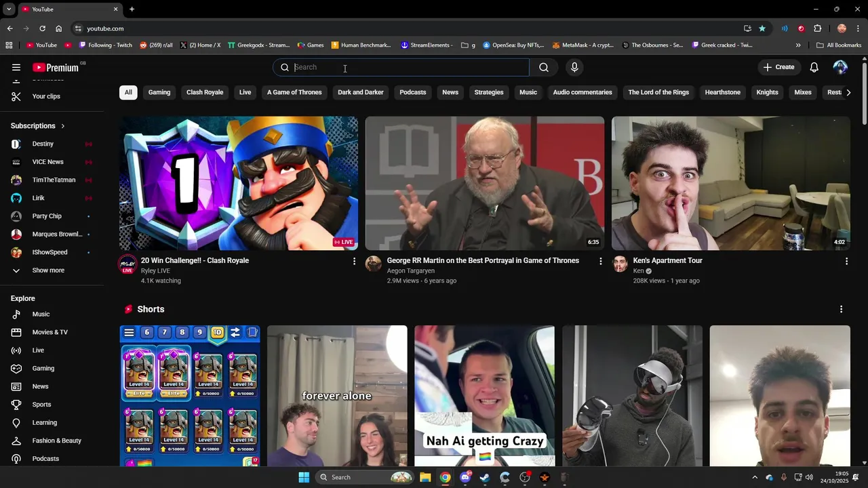The image size is (868, 488).
Task: Open Steam from the taskbar
Action: pyautogui.click(x=485, y=477)
